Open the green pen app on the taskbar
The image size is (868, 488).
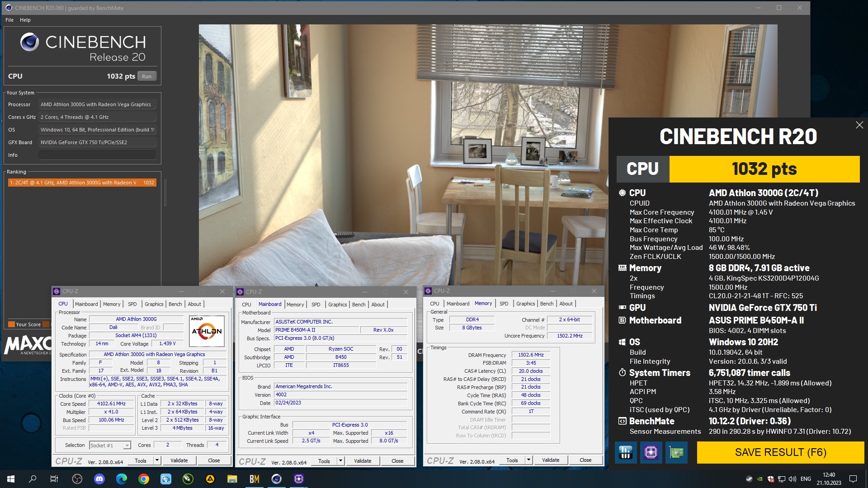click(188, 479)
